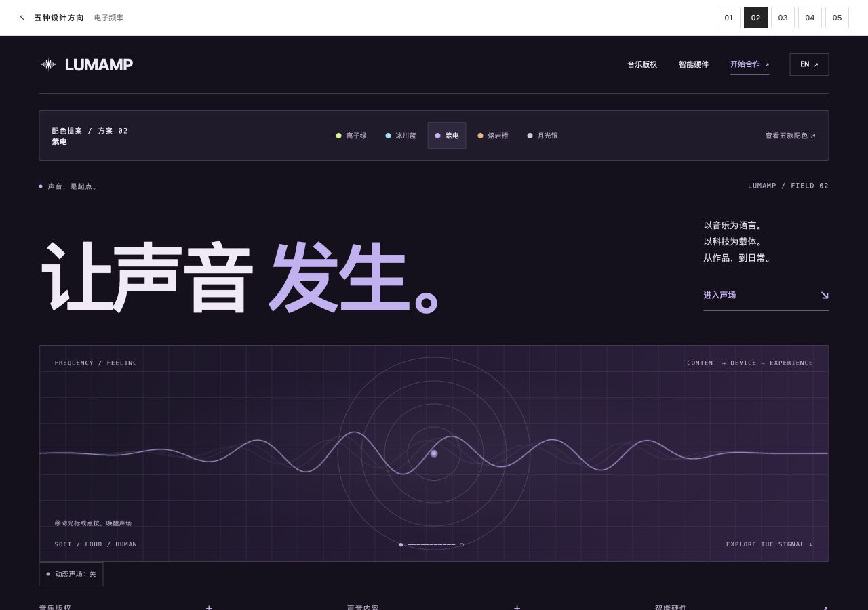This screenshot has height=610, width=868.
Task: Click the 电子频率 label
Action: pos(109,18)
